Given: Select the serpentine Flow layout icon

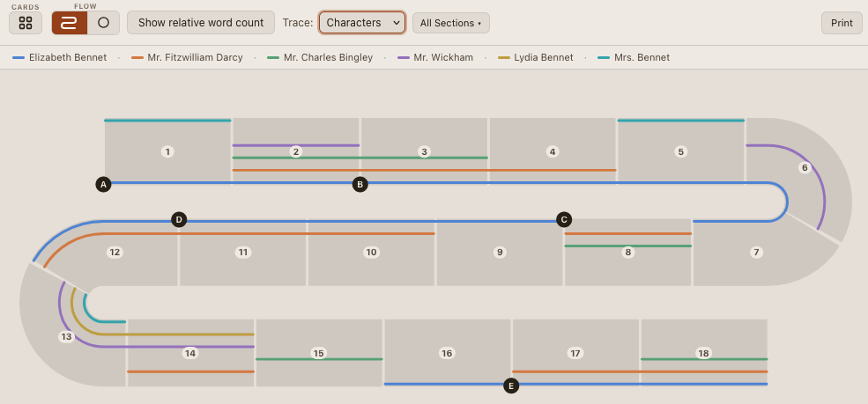Looking at the screenshot, I should [x=70, y=23].
